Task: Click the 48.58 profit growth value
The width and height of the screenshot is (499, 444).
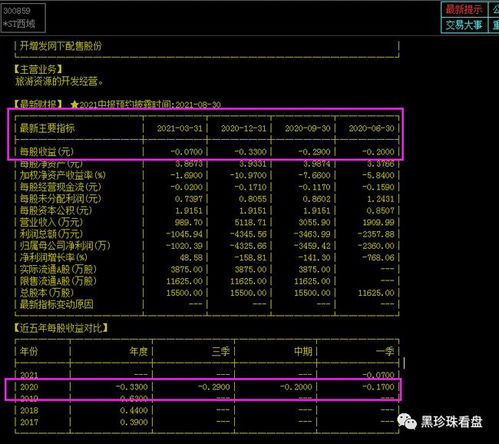Action: click(x=191, y=258)
